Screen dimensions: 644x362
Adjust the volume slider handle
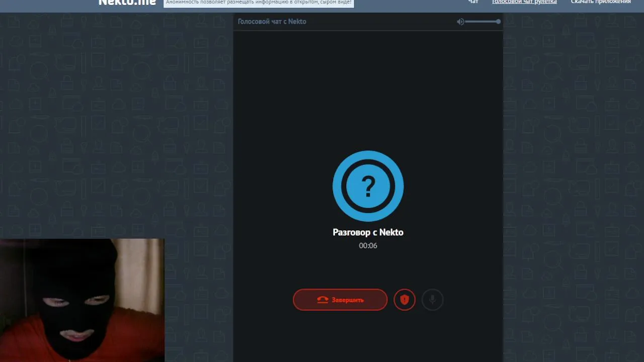498,22
